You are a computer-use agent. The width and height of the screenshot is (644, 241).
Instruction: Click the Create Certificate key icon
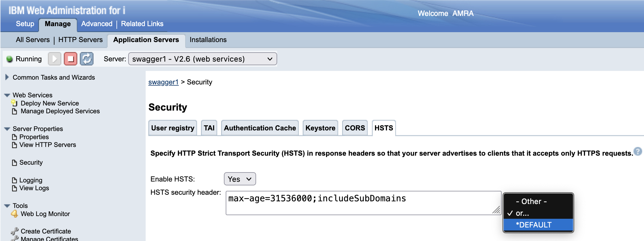pyautogui.click(x=14, y=231)
